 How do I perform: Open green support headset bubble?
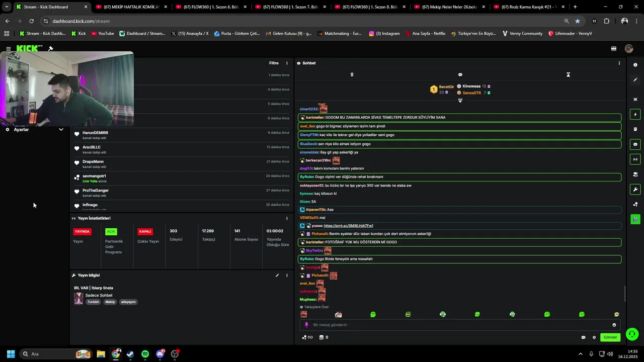coord(632,334)
